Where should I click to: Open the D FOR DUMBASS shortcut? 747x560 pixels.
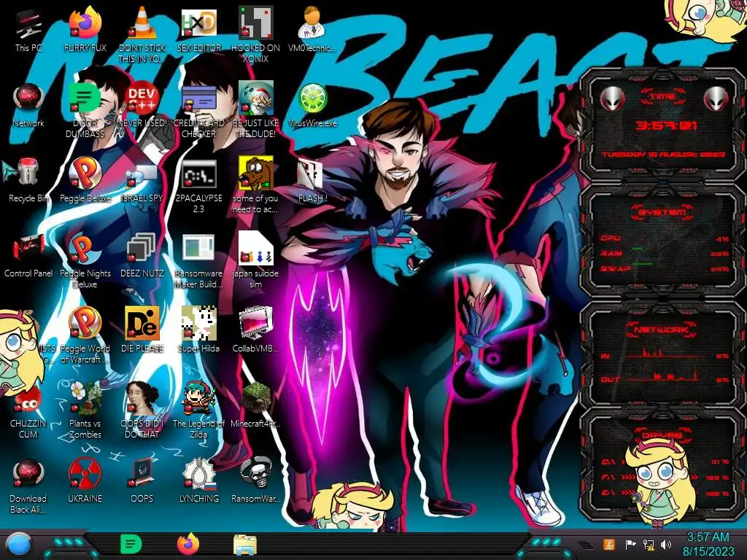click(x=85, y=109)
